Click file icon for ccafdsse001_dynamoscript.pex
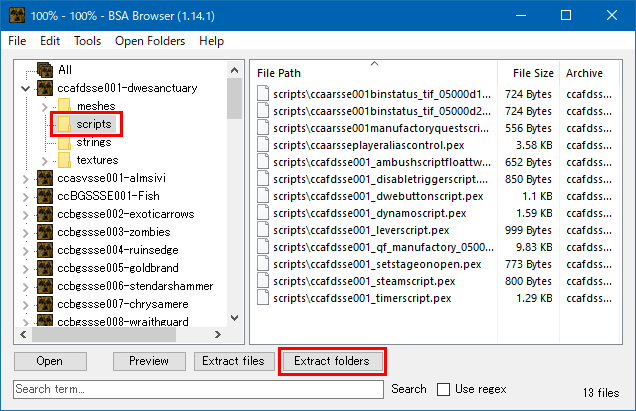This screenshot has height=411, width=636. tap(263, 213)
